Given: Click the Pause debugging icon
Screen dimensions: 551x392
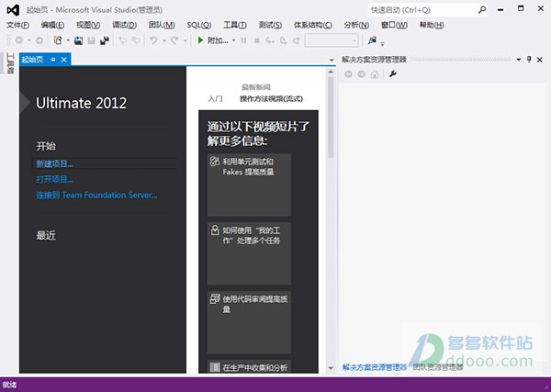Looking at the screenshot, I should (243, 40).
